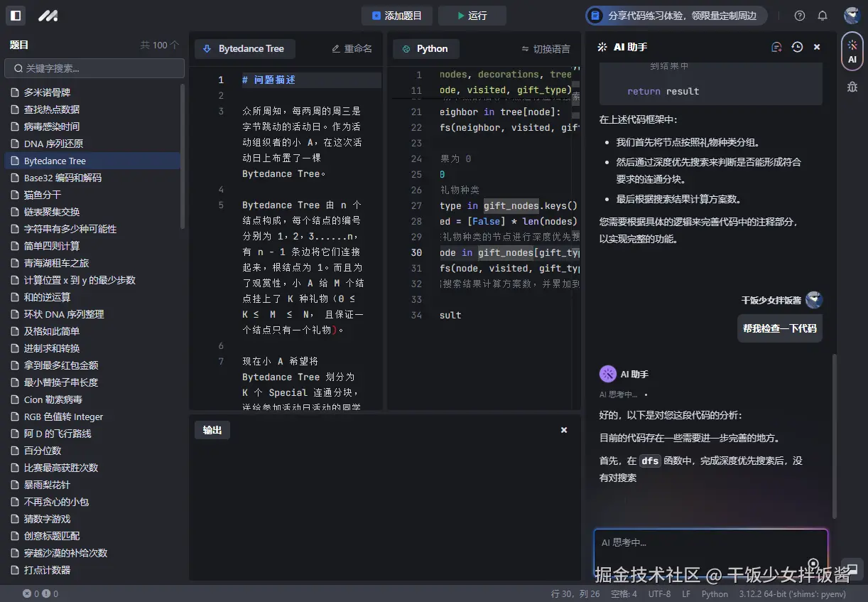The width and height of the screenshot is (868, 602).
Task: Click the 帮我检查一下代码 message bubble
Action: (x=780, y=328)
